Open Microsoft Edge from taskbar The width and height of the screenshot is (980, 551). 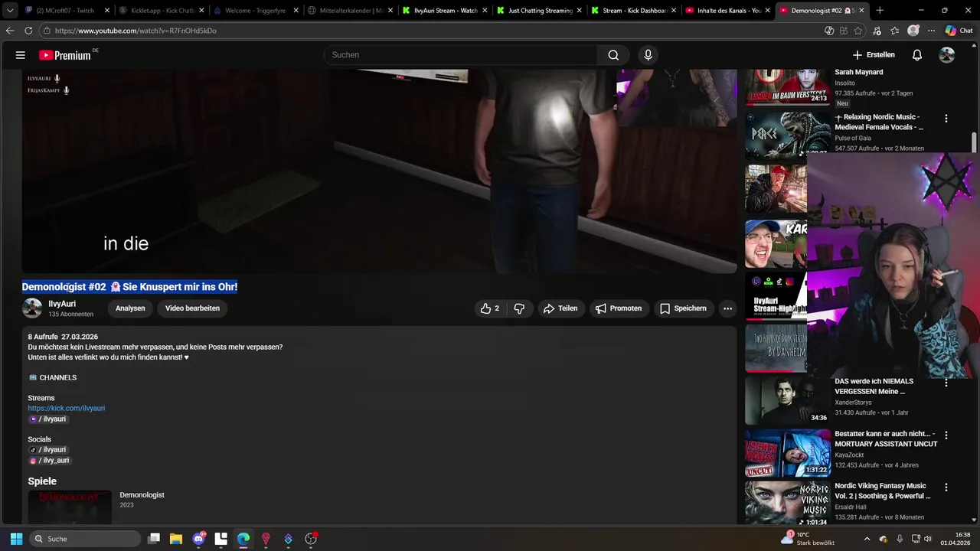click(x=243, y=539)
